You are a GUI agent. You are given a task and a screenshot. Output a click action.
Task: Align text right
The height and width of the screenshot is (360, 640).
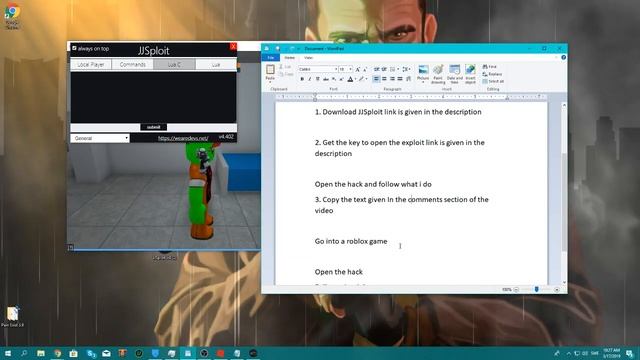pyautogui.click(x=392, y=79)
